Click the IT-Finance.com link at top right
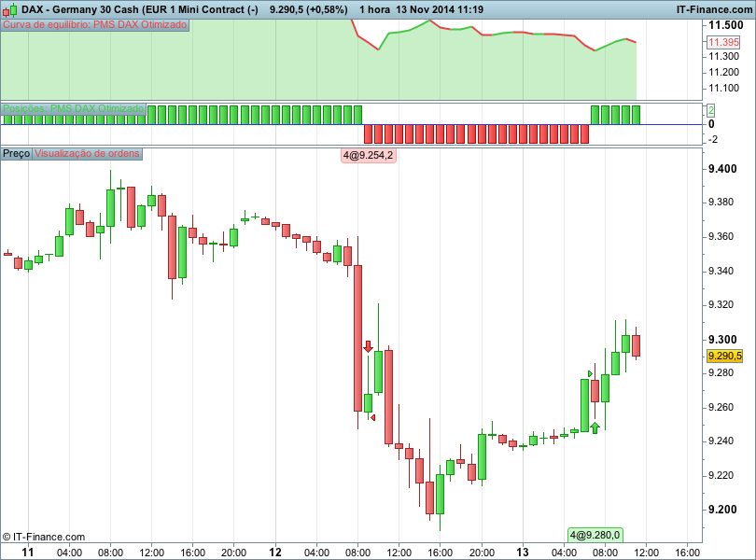This screenshot has width=756, height=560. [714, 9]
